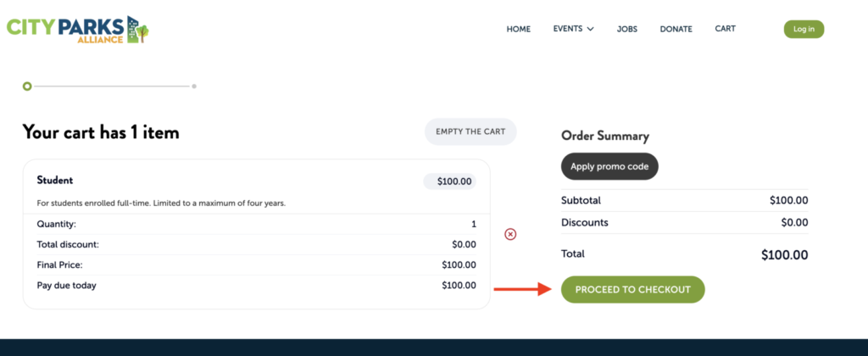Expand the Events menu chevron
The image size is (868, 356).
[x=590, y=29]
